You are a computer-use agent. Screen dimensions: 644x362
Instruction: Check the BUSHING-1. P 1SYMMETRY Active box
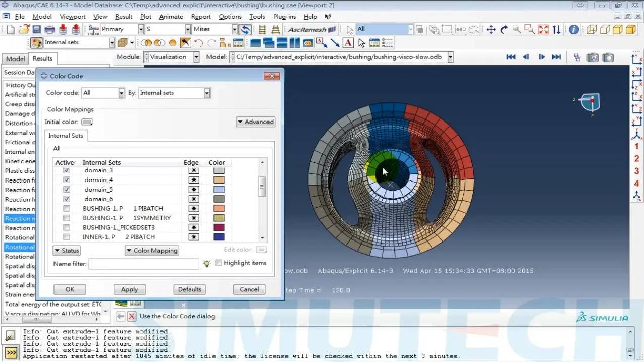pyautogui.click(x=67, y=218)
